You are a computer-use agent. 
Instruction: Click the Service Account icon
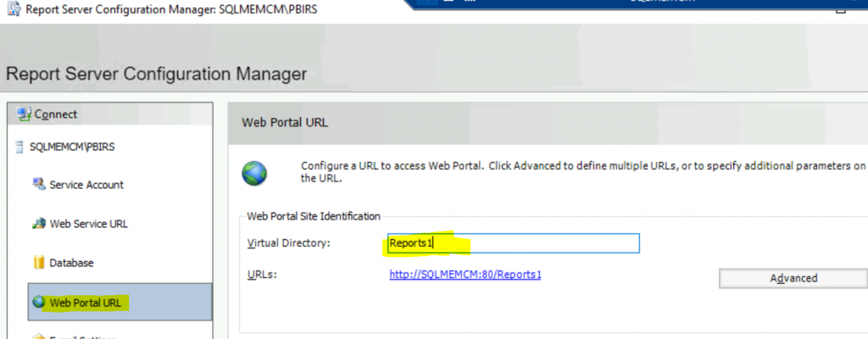click(x=38, y=184)
